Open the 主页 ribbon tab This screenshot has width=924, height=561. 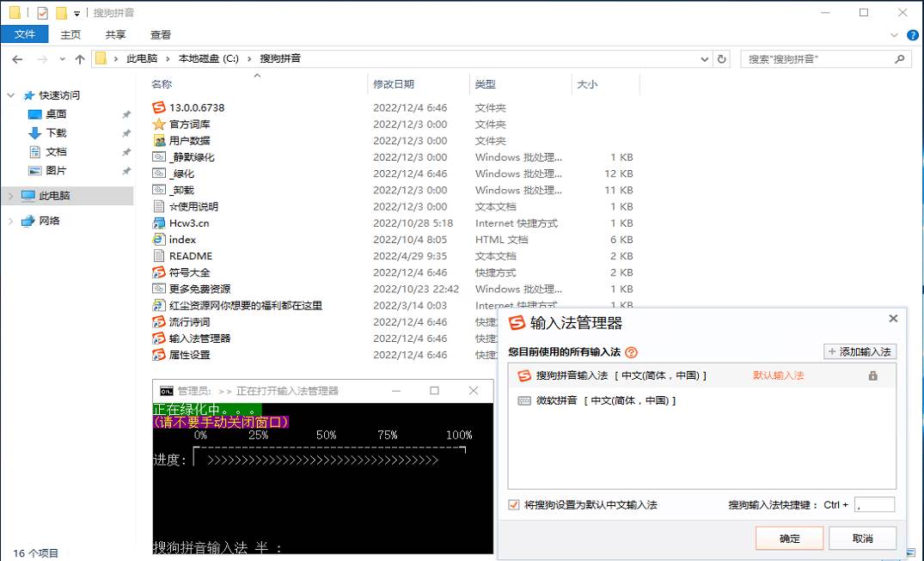[70, 34]
